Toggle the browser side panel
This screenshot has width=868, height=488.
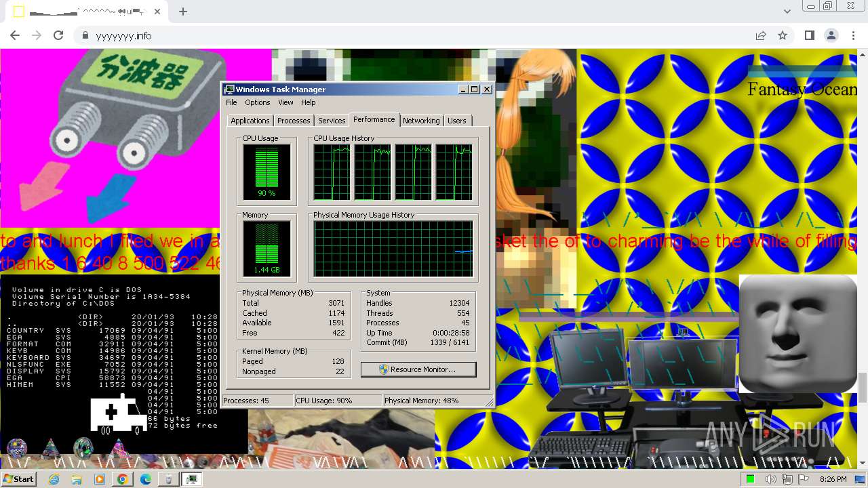click(x=810, y=35)
